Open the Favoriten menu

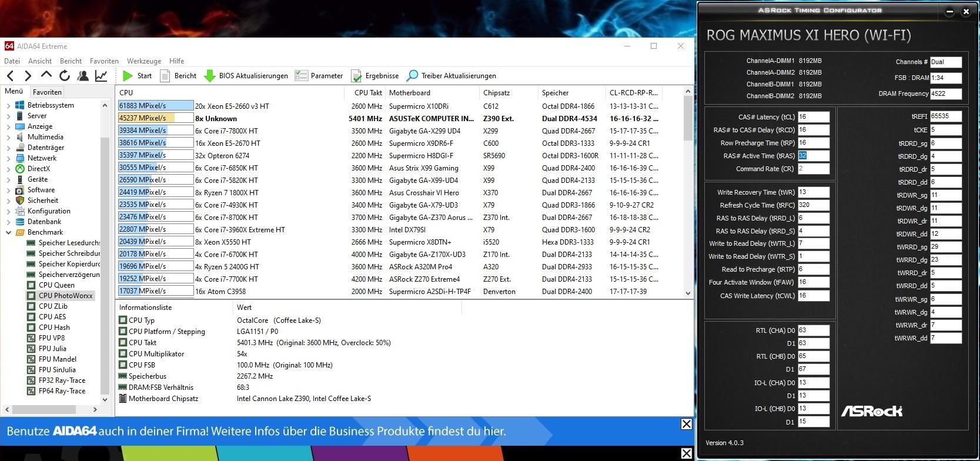104,61
